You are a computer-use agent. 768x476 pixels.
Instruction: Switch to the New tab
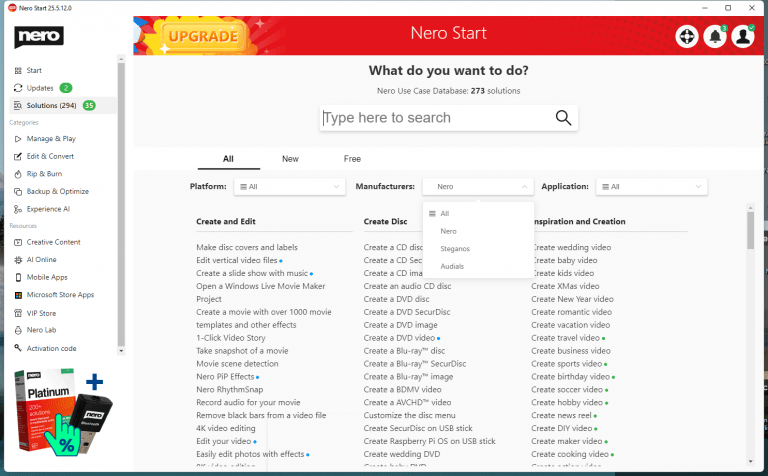pyautogui.click(x=290, y=159)
